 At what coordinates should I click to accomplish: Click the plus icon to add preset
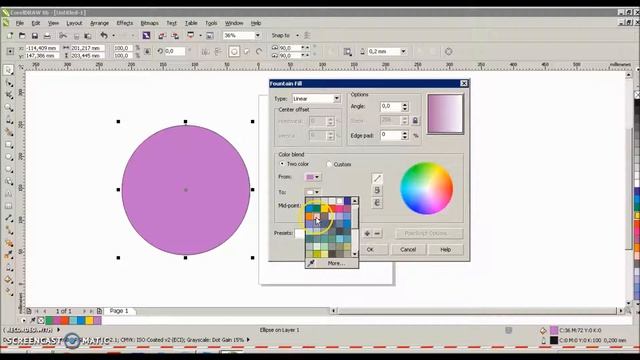tap(367, 233)
